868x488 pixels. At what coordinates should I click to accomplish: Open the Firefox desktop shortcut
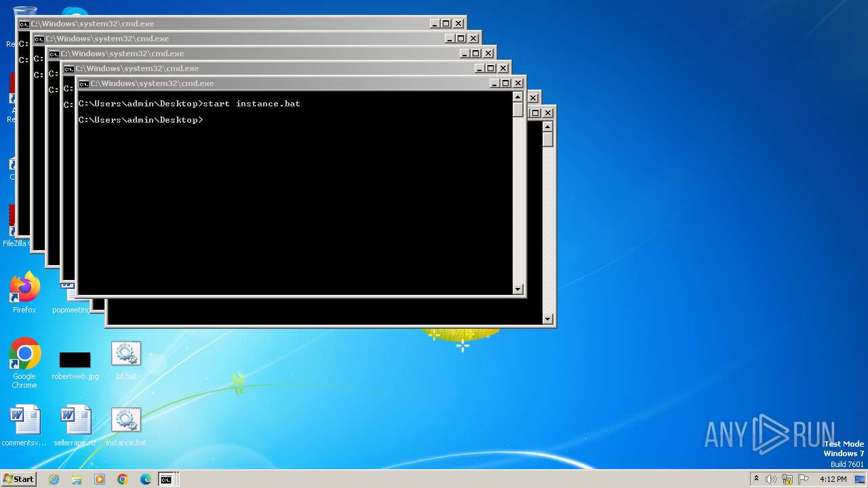point(24,293)
